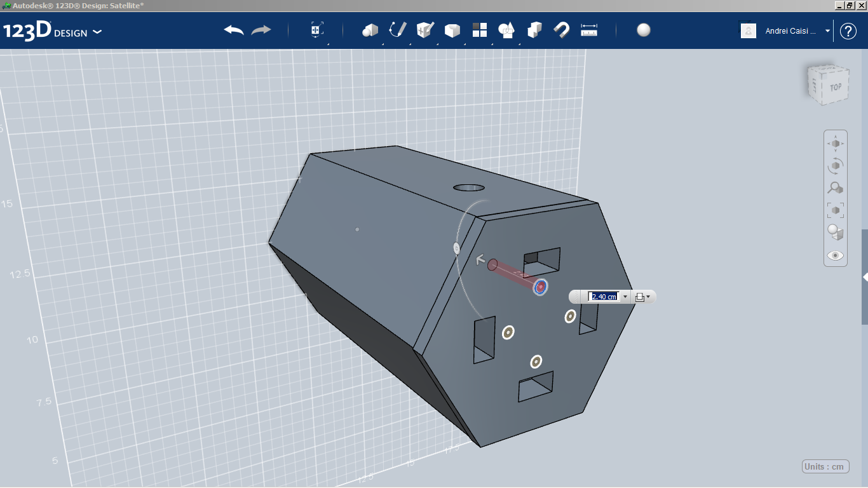Screen dimensions: 868x488
Task: Restore down the 123D Design window
Action: click(850, 4)
